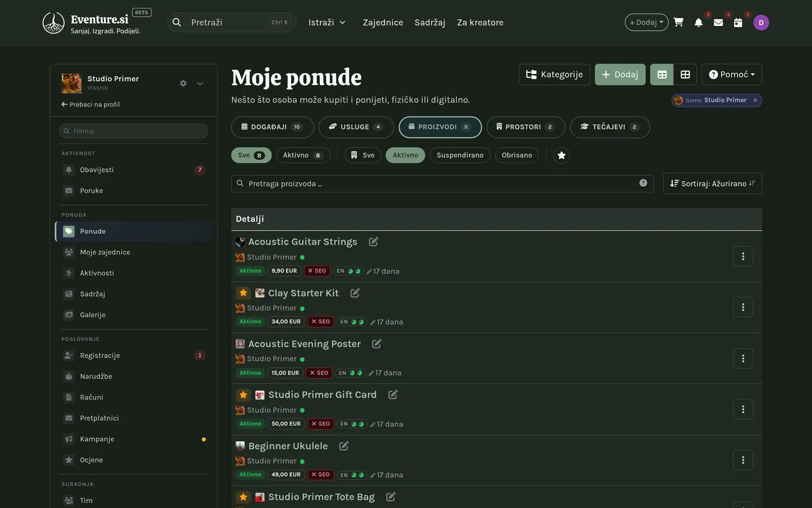Switch to grid view layout
This screenshot has height=508, width=812.
685,75
